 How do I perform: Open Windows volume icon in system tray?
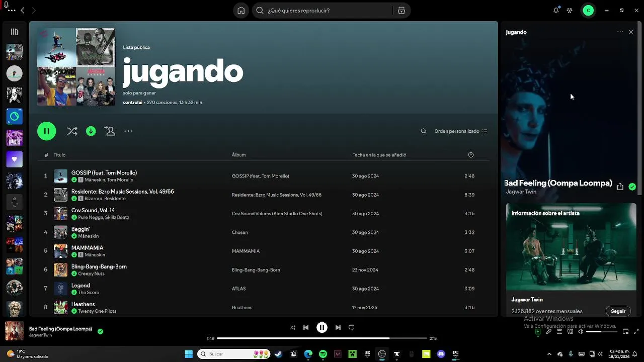(x=600, y=354)
